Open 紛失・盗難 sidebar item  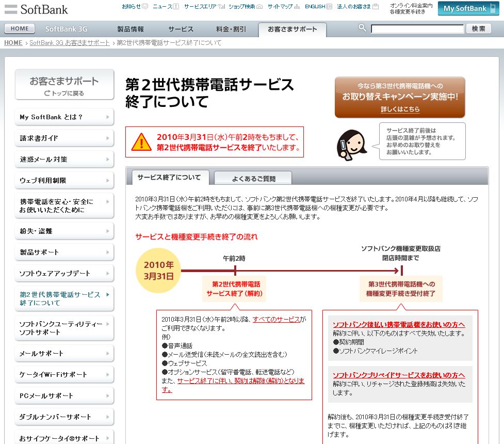tap(64, 231)
